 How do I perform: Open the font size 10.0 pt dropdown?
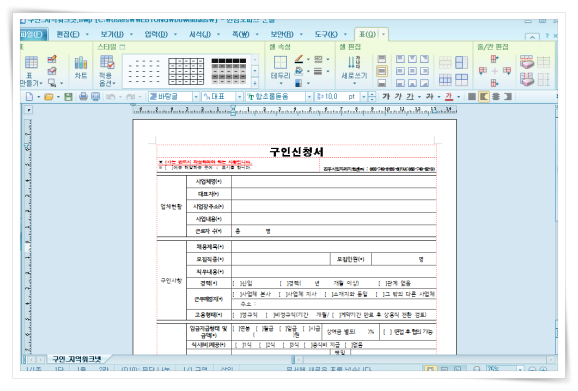coord(364,97)
